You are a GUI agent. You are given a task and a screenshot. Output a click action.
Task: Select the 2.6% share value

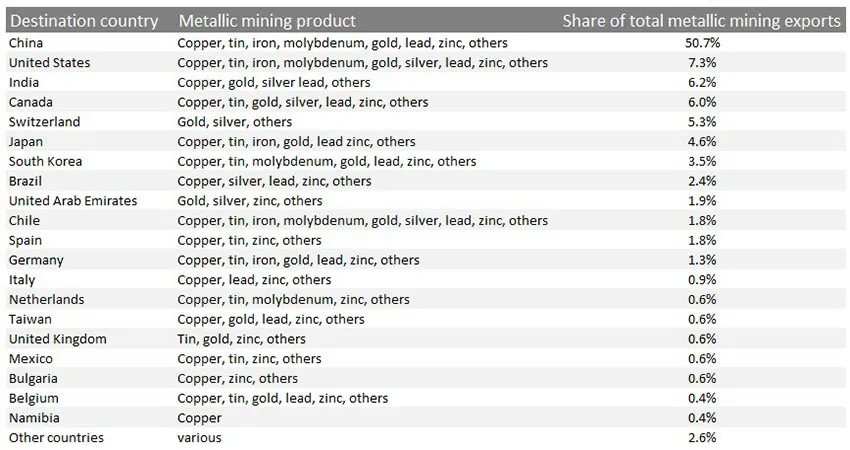(x=702, y=438)
